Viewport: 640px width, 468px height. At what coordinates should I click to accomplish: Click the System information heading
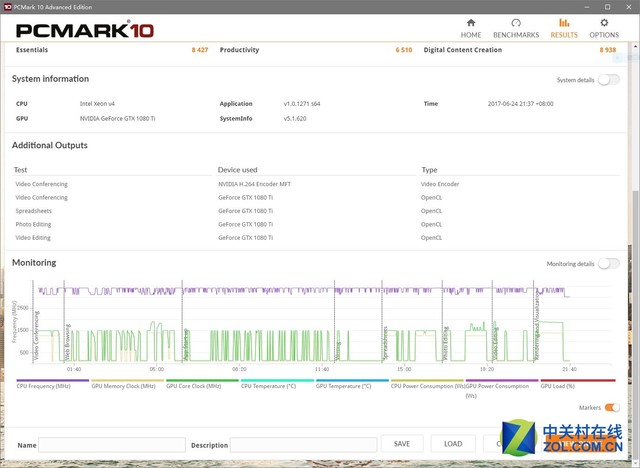point(50,79)
